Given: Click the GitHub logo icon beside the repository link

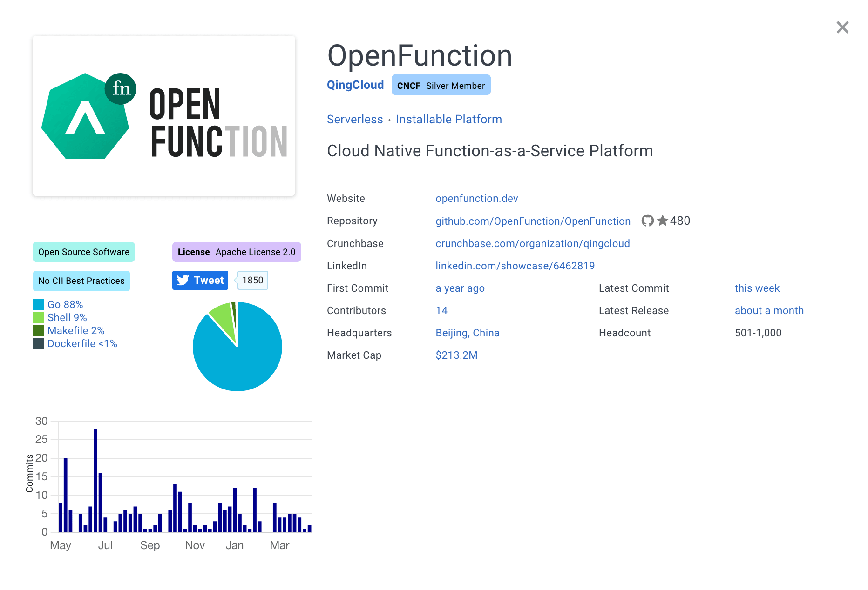Looking at the screenshot, I should tap(647, 221).
